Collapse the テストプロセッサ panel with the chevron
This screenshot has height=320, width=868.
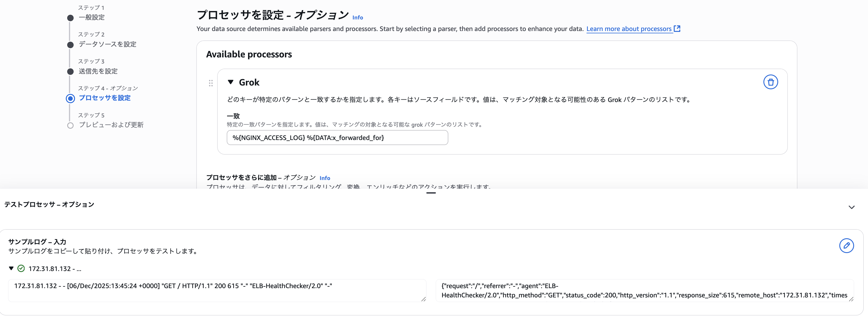coord(852,207)
